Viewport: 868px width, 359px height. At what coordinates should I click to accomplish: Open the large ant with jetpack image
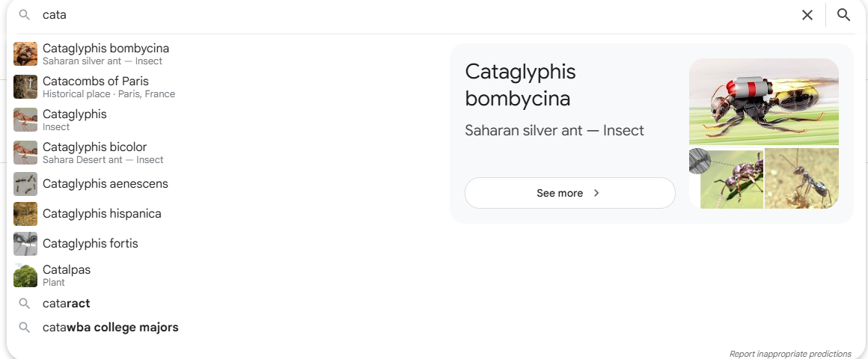(x=763, y=101)
